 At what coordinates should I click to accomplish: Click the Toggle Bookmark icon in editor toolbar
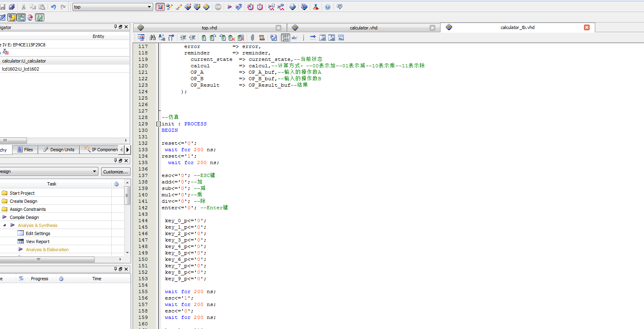point(204,37)
